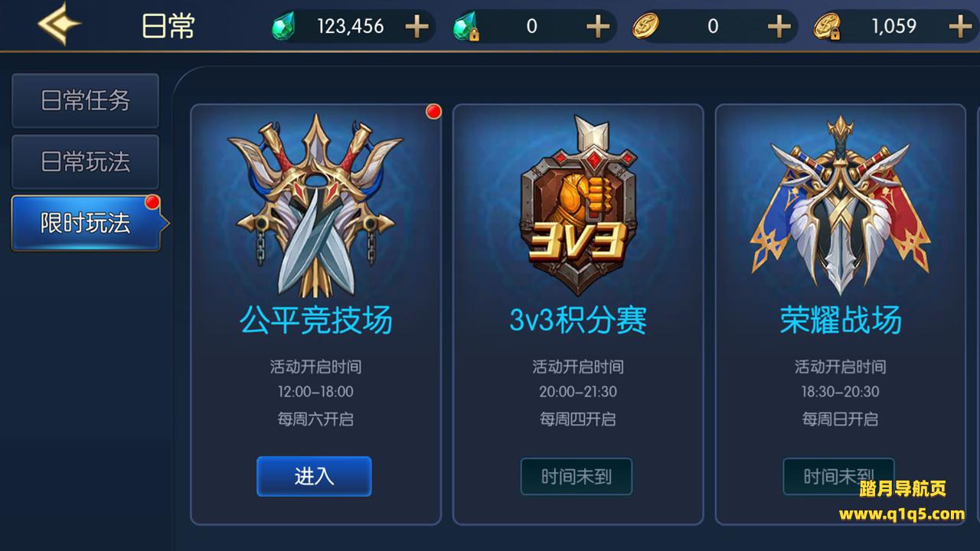Select the 限时玩法 tab

(87, 223)
